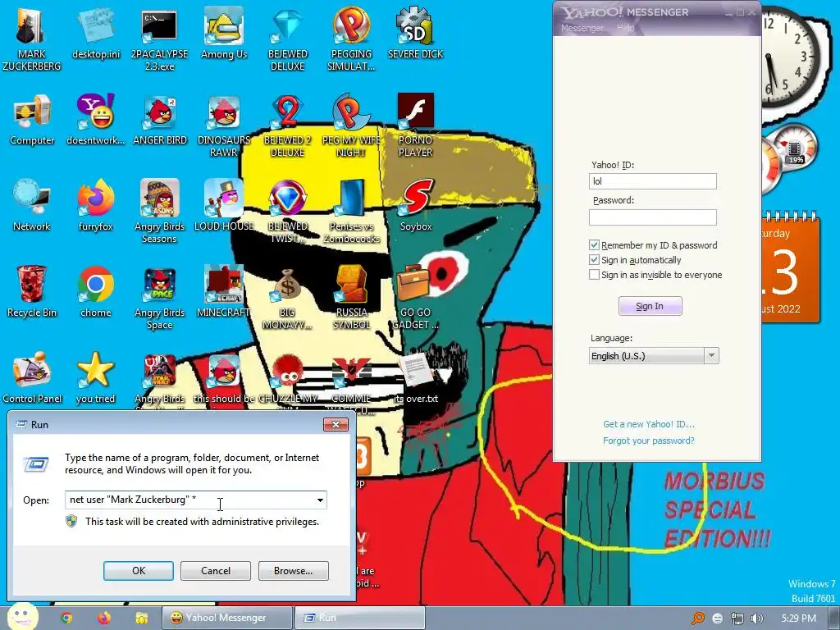Image resolution: width=840 pixels, height=630 pixels.
Task: Open the PORNO PLAYER Flash shortcut
Action: (416, 126)
